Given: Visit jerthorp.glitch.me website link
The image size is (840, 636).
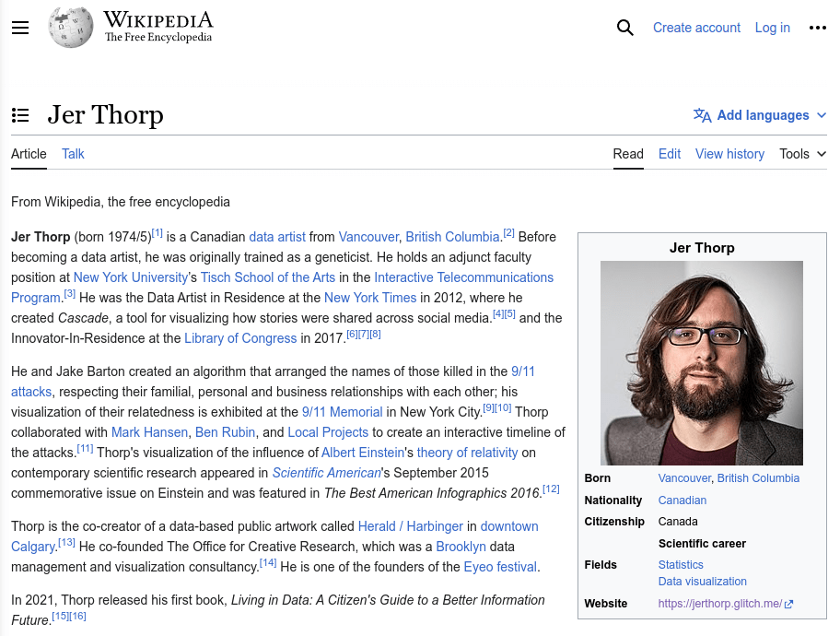Looking at the screenshot, I should click(x=720, y=604).
